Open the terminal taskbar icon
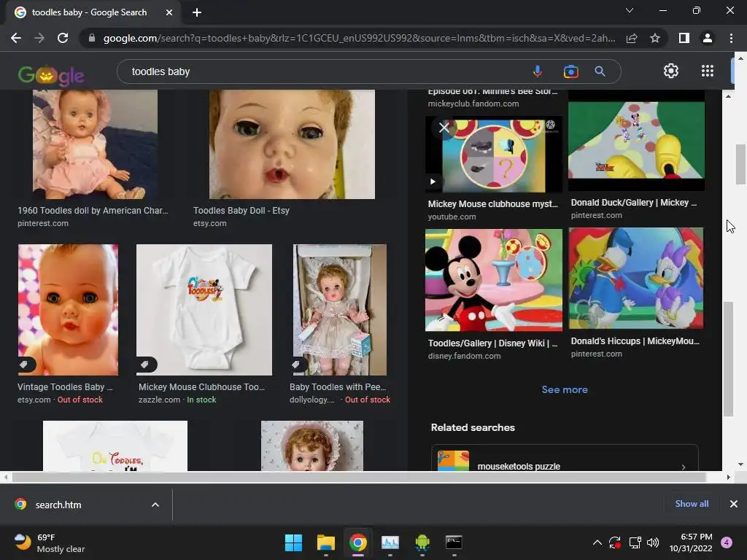Image resolution: width=747 pixels, height=560 pixels. [454, 542]
